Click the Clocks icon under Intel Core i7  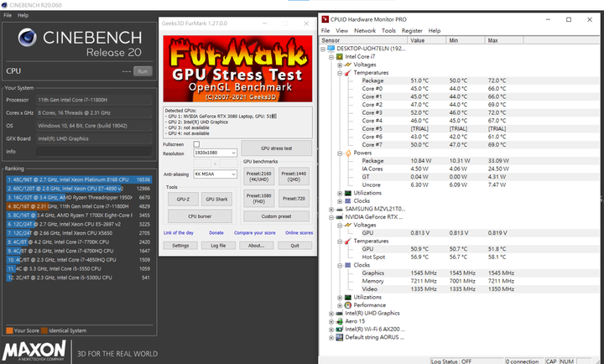[348, 201]
